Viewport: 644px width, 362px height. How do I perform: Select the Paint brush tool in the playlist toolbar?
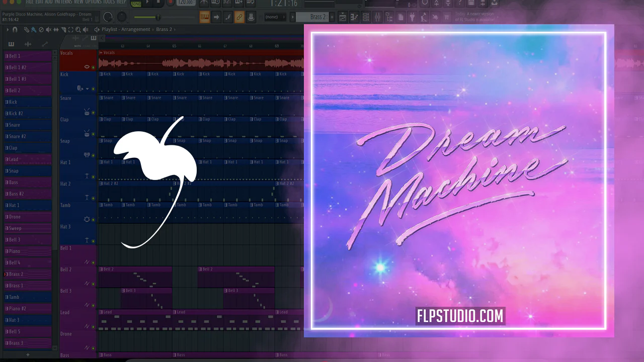(34, 30)
